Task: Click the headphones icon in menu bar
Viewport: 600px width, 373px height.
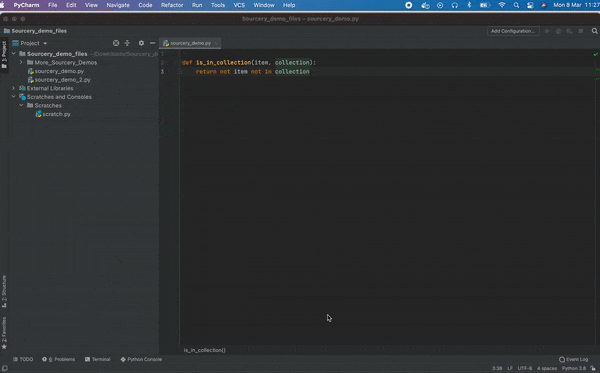Action: tap(455, 5)
